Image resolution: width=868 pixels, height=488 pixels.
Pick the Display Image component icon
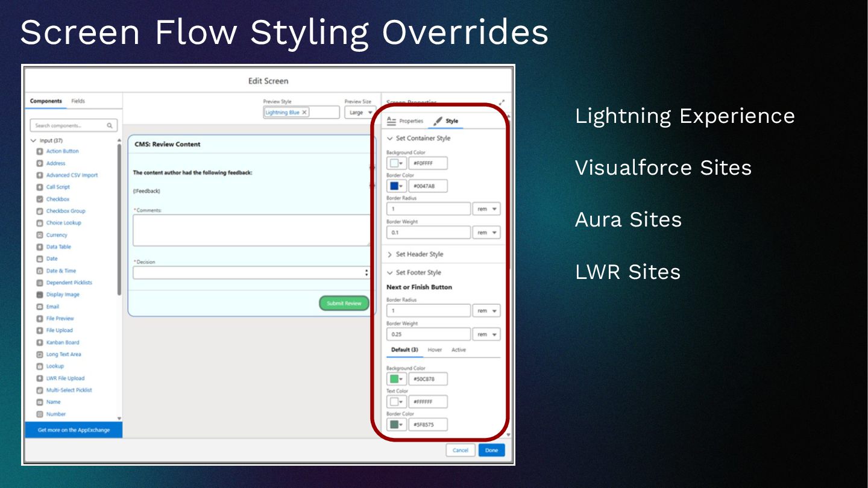click(40, 295)
